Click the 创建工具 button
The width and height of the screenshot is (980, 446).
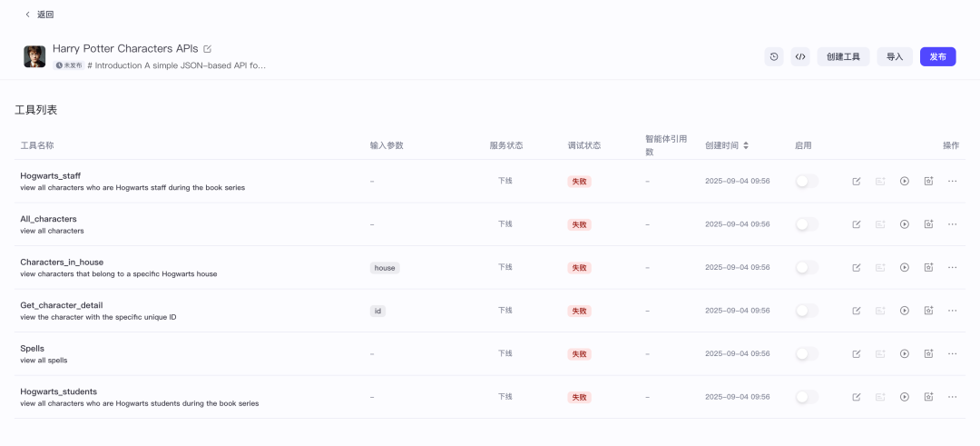(x=843, y=57)
